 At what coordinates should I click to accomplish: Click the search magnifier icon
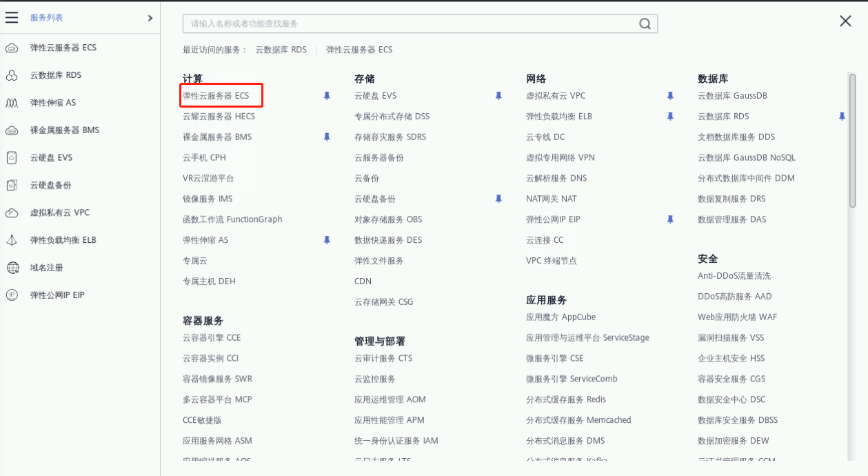645,23
